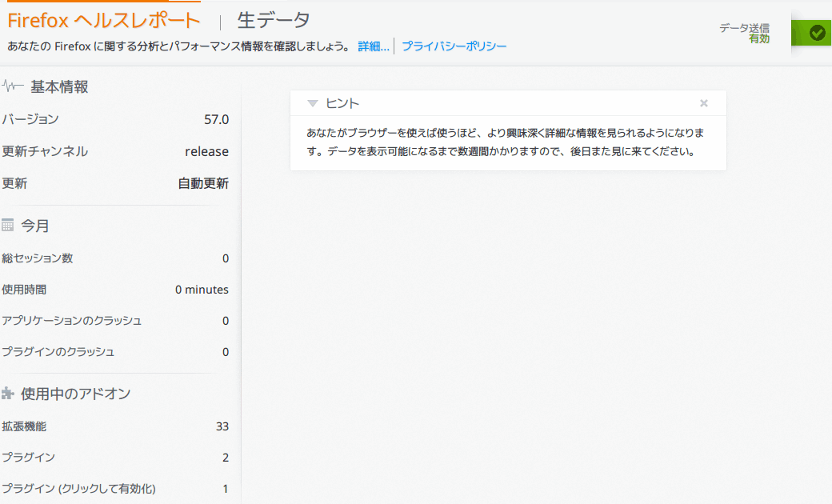The image size is (832, 504).
Task: Click the 拡張機能 label
Action: (24, 426)
